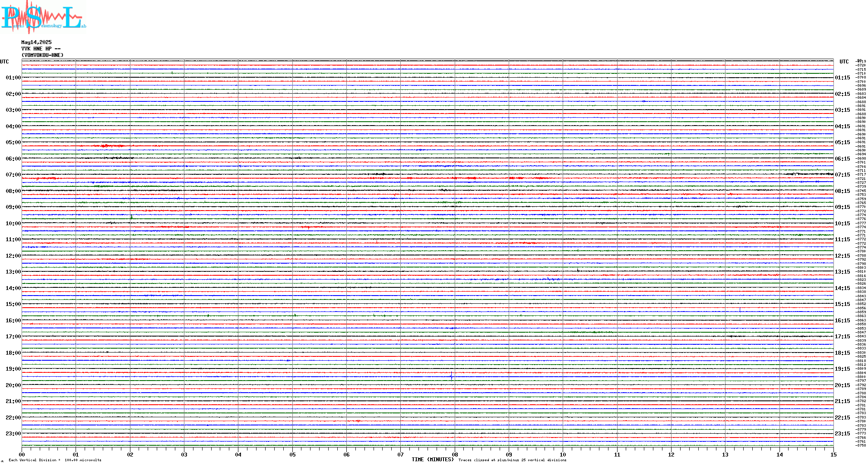The height and width of the screenshot is (466, 868).
Task: Click the 11:15 right-side time label
Action: (843, 239)
